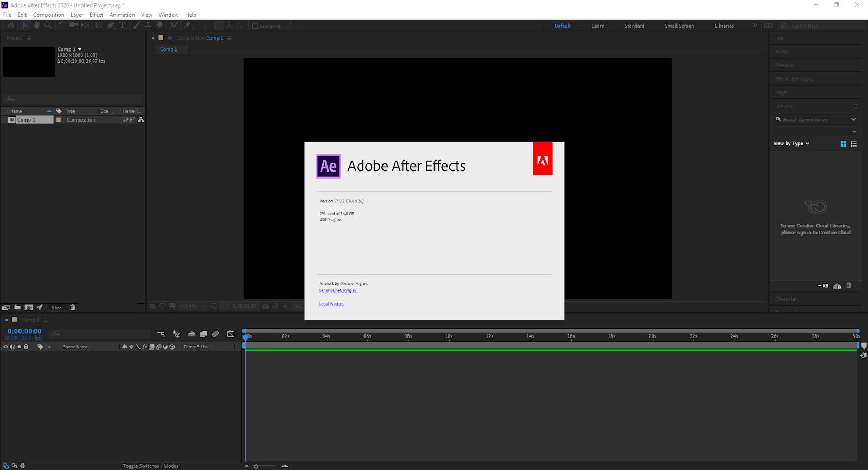This screenshot has width=868, height=470.
Task: Show Libraries items in grid view
Action: 844,144
